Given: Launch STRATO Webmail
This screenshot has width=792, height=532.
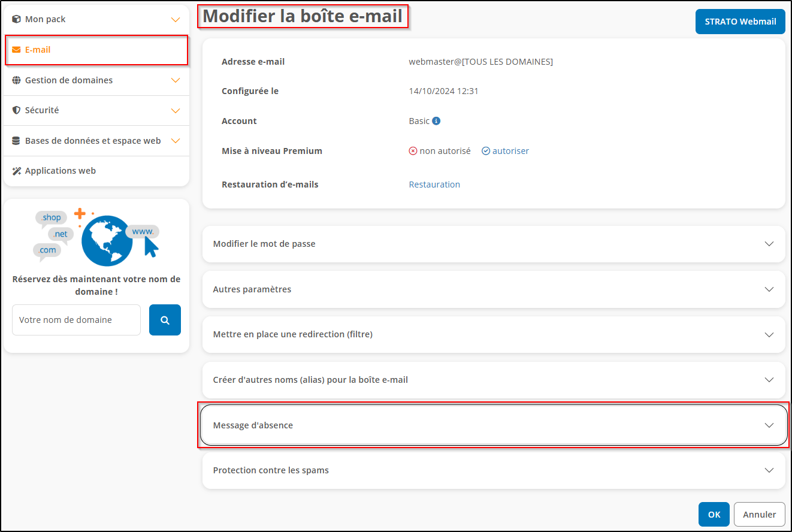Looking at the screenshot, I should [x=740, y=21].
